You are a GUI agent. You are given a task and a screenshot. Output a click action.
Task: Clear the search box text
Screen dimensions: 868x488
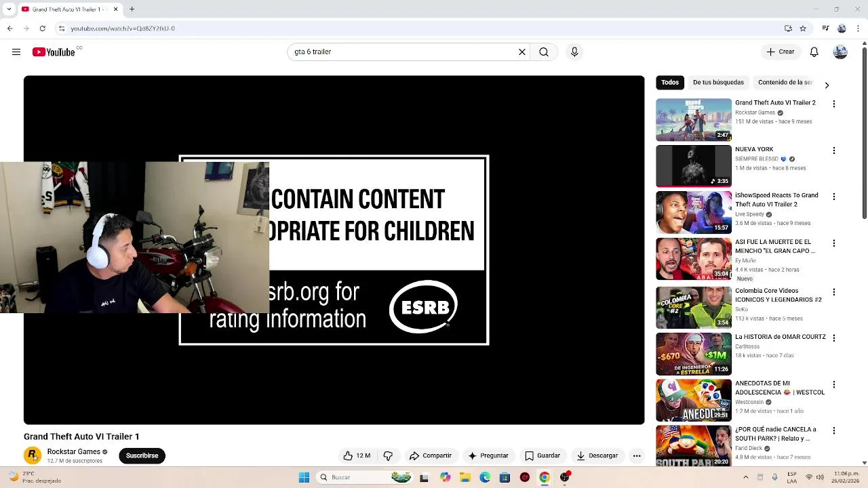point(522,52)
